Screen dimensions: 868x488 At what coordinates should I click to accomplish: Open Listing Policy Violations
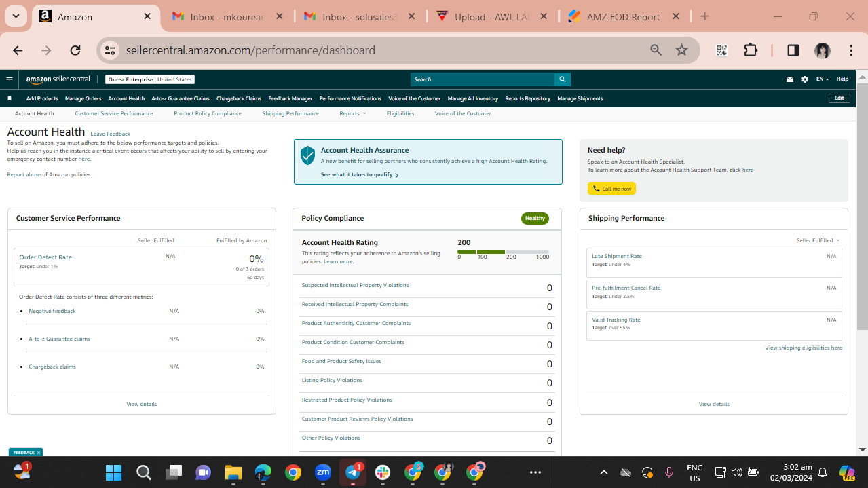click(332, 380)
